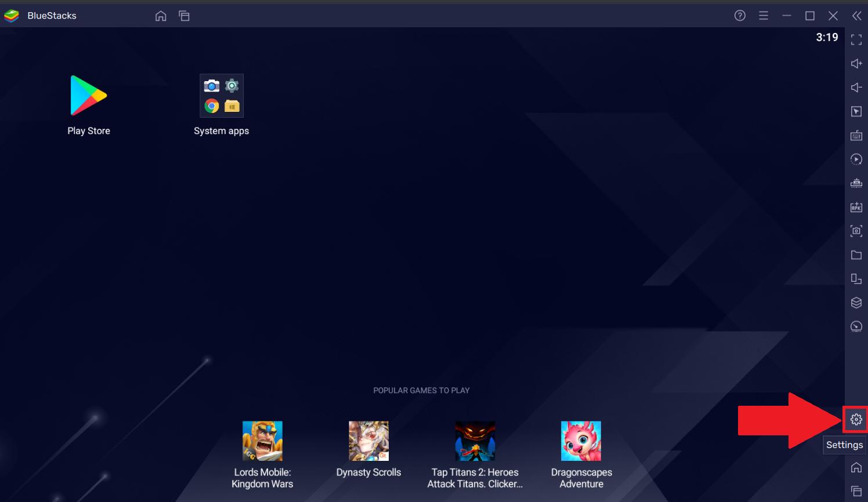868x502 pixels.
Task: Open the macro recorder play icon
Action: [856, 159]
